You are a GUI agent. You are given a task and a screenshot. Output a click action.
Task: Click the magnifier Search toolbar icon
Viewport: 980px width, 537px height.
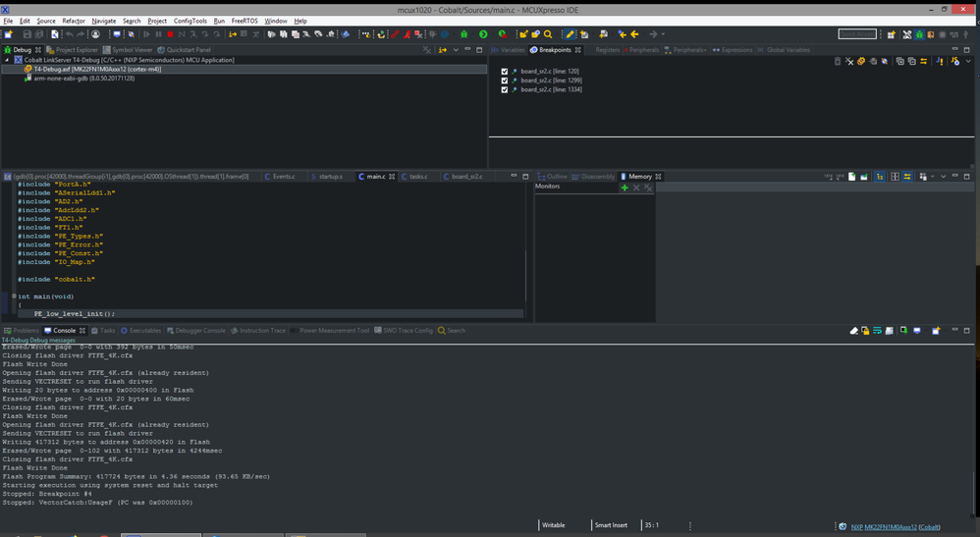(548, 34)
